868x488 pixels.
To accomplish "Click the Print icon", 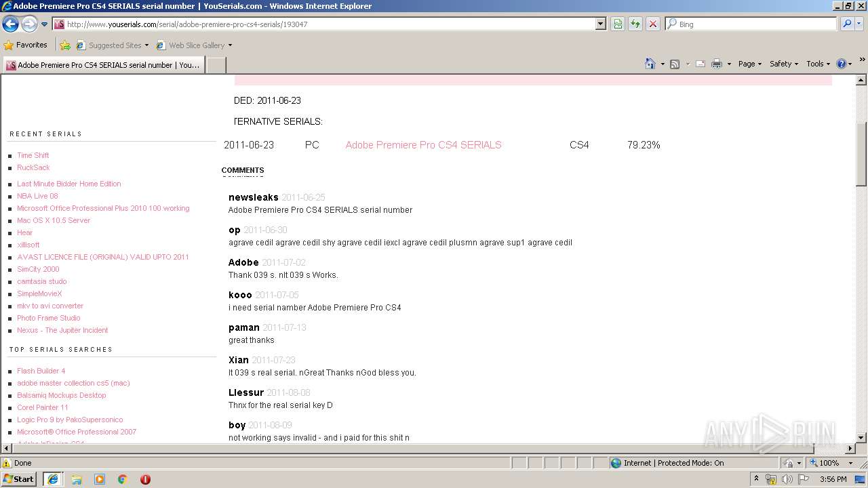I will [x=717, y=64].
